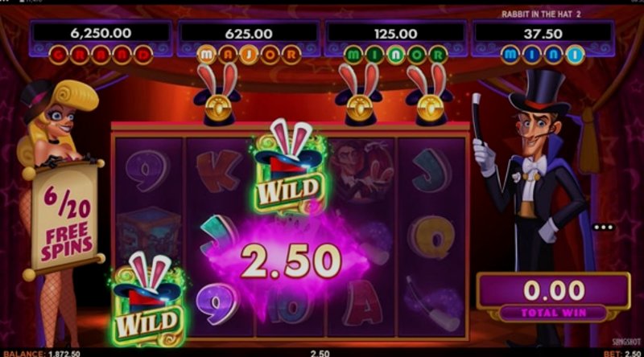The width and height of the screenshot is (644, 357).
Task: Click the Grand jackpot 6,250.00 panel
Action: click(x=101, y=40)
